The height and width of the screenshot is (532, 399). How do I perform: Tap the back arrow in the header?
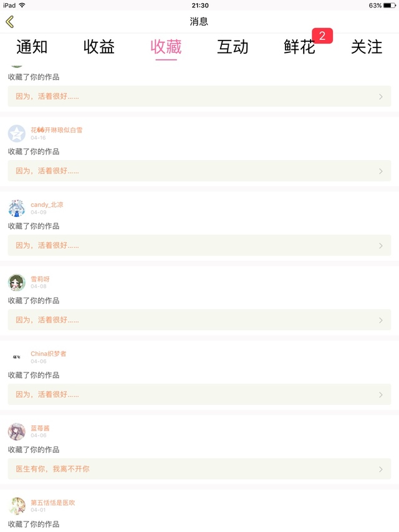9,22
